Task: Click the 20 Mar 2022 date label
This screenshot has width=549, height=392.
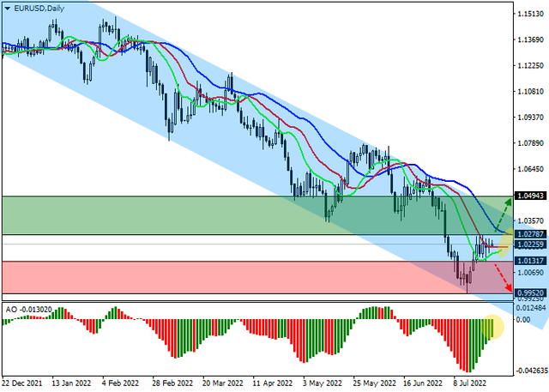Action: coord(223,383)
